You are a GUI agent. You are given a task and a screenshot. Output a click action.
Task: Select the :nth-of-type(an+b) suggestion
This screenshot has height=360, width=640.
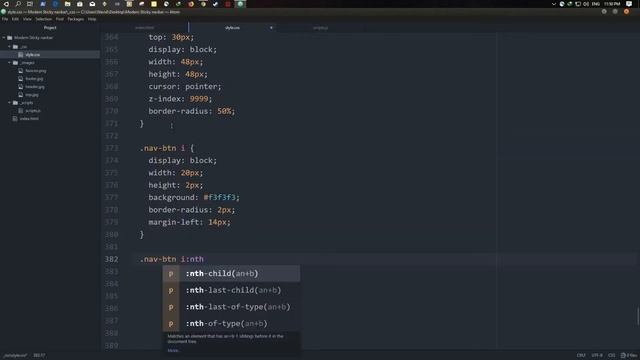pos(231,323)
